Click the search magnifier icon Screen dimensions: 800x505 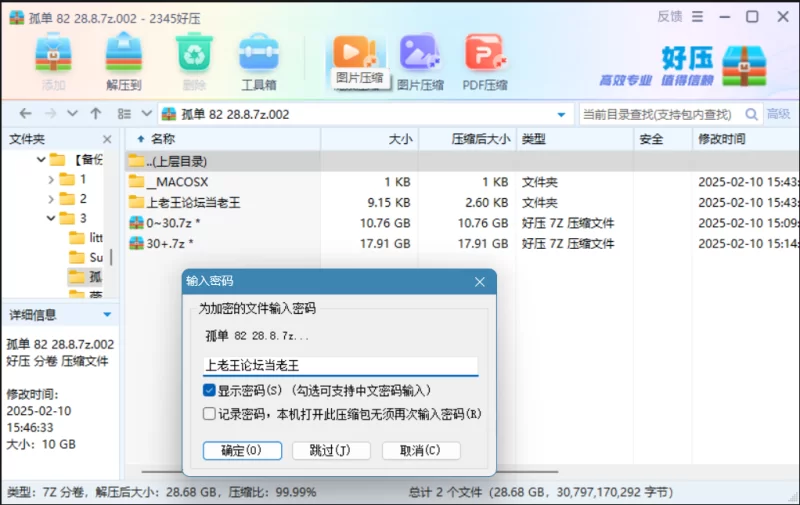coord(751,114)
